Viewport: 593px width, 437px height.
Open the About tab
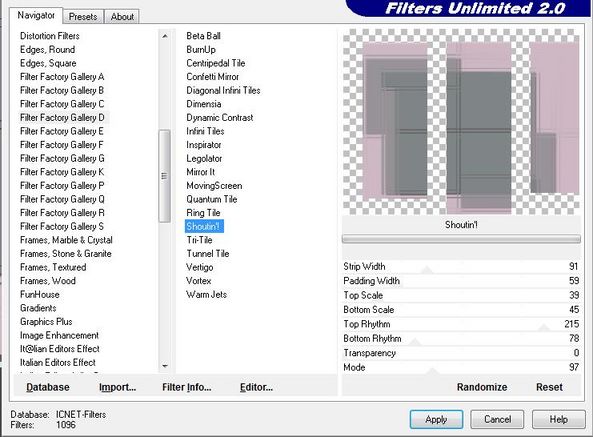click(x=122, y=17)
